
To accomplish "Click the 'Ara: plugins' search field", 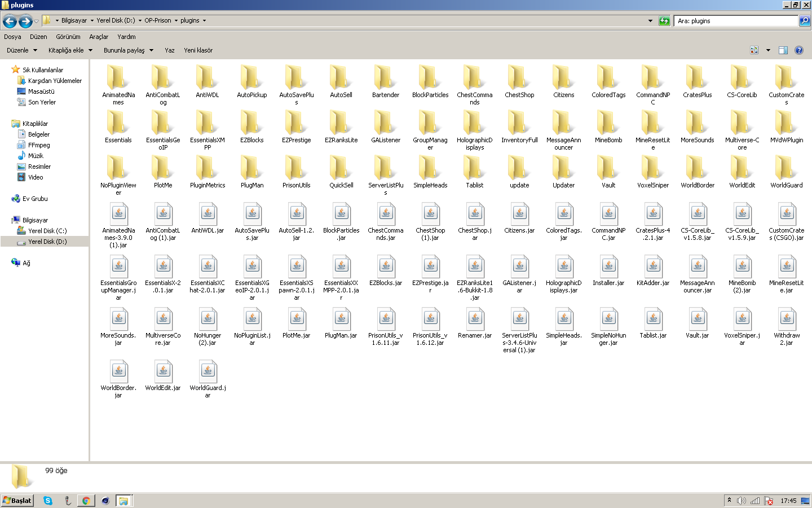I will [x=736, y=21].
